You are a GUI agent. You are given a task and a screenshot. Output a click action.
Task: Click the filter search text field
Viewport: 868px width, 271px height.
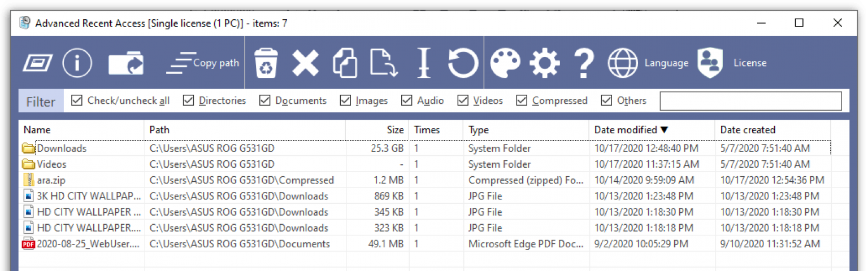pyautogui.click(x=750, y=101)
